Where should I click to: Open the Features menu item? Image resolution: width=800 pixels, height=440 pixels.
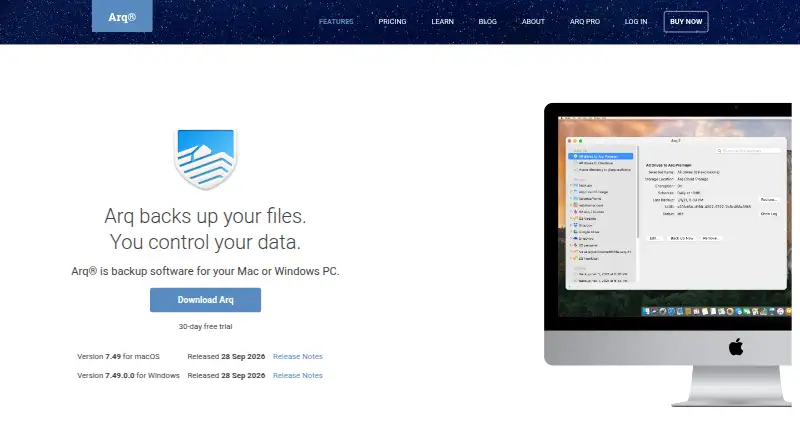[x=336, y=21]
